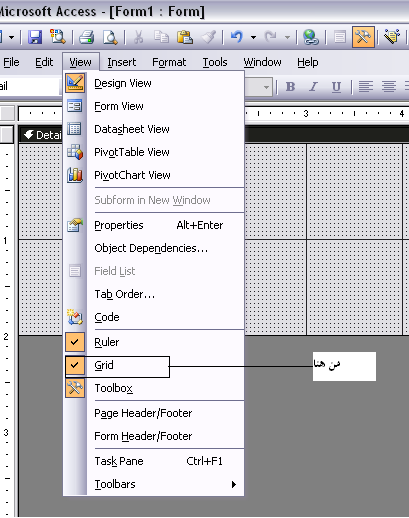
Task: Click the Datasheet View grid icon
Action: click(74, 129)
